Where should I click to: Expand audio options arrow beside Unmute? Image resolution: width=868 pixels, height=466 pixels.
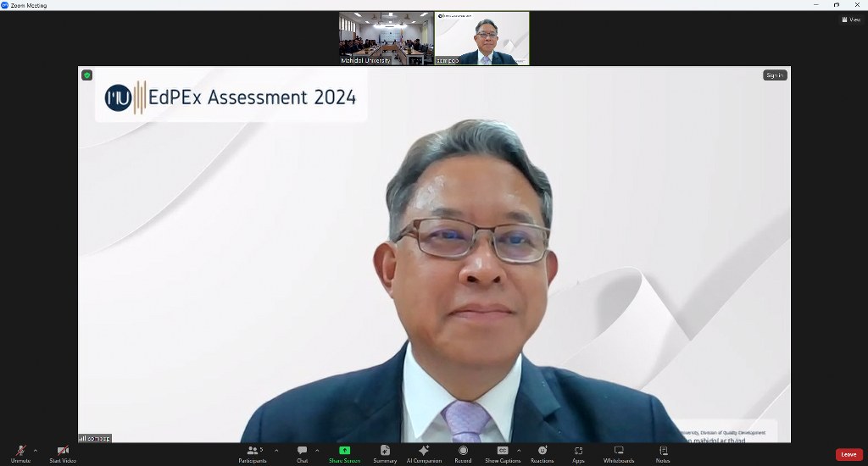click(x=35, y=450)
